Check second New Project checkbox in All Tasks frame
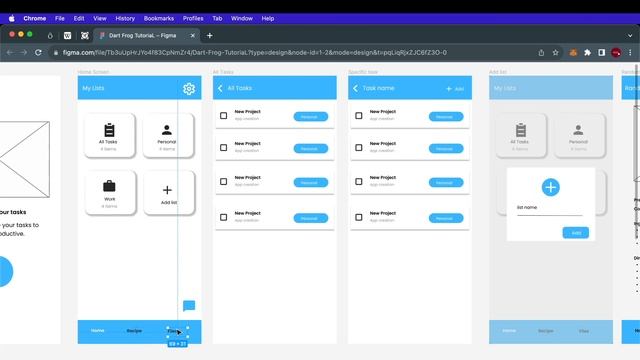 [223, 147]
